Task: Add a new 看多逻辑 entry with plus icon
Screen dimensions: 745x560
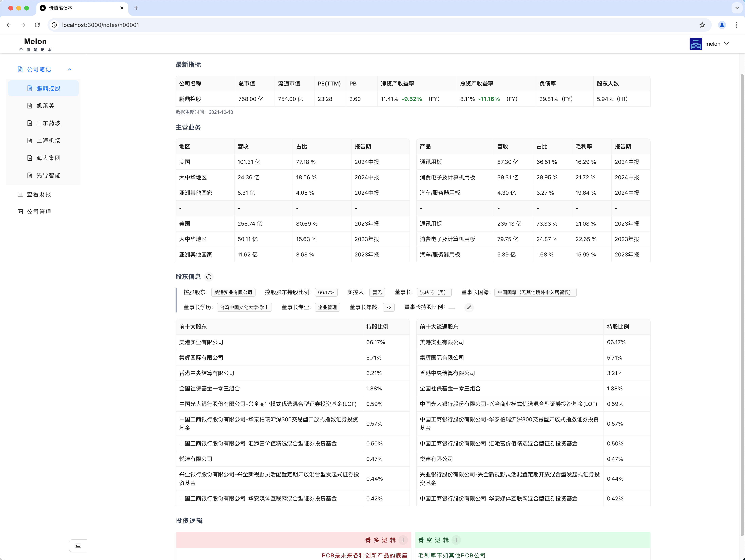Action: tap(403, 540)
